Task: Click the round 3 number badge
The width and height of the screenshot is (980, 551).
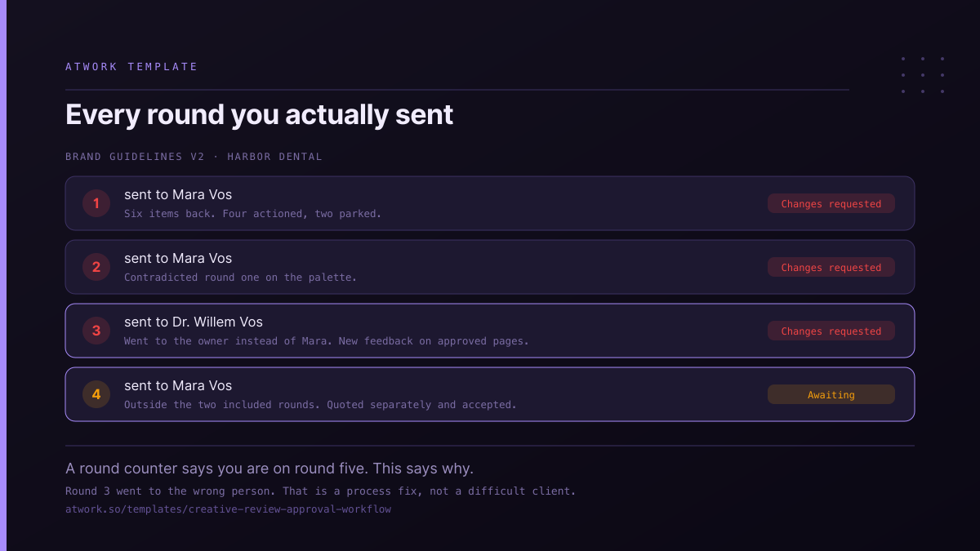Action: tap(96, 331)
